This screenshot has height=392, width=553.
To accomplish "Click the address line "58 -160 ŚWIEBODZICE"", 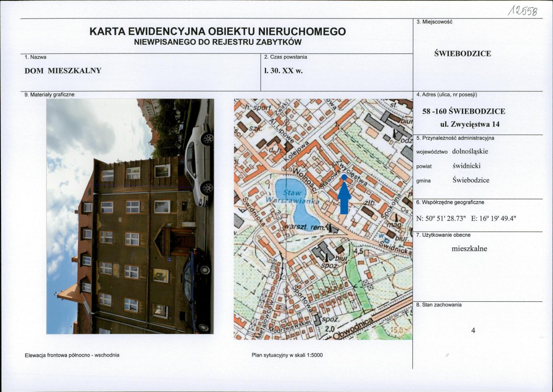I will (x=464, y=111).
